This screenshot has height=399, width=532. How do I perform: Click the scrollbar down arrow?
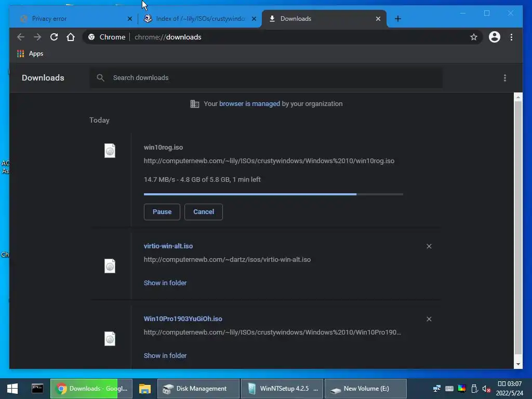(518, 364)
